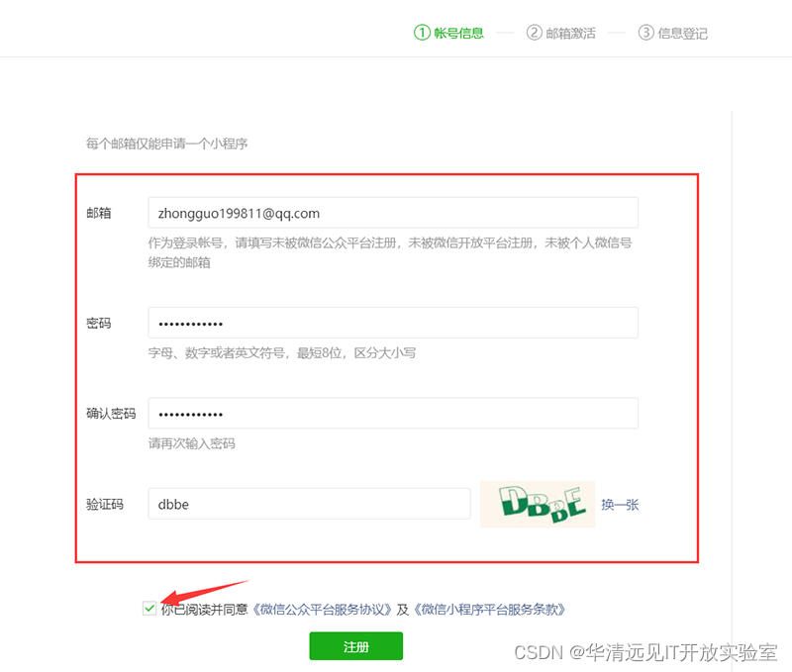Click the email hint beginning 作为登录帐号
This screenshot has height=672, width=792.
pos(390,252)
